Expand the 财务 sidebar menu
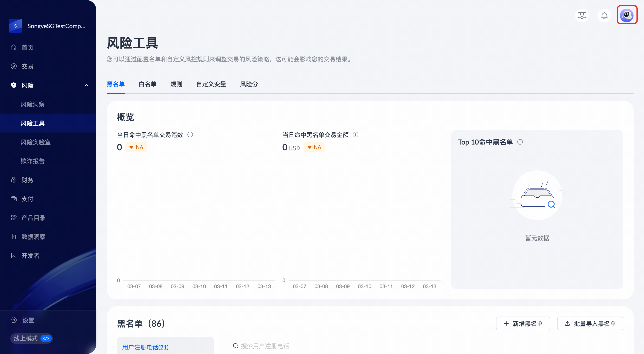Viewport: 644px width, 354px height. [27, 180]
